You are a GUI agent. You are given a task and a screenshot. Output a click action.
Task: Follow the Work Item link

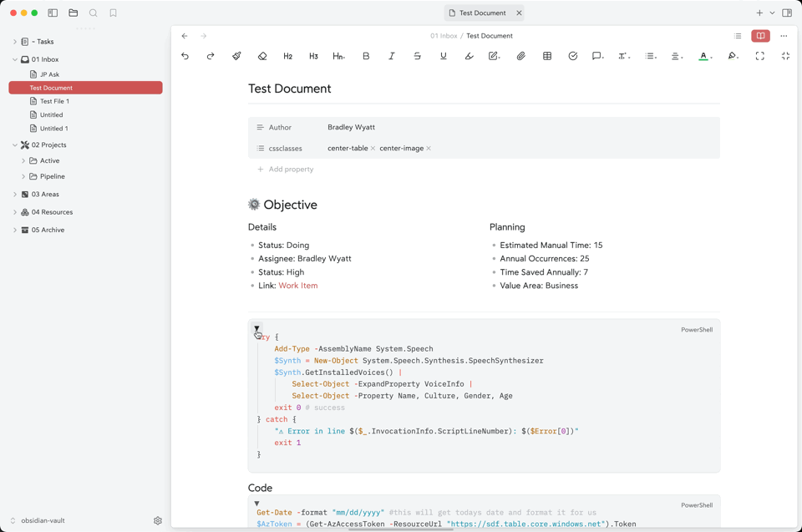[x=297, y=286]
